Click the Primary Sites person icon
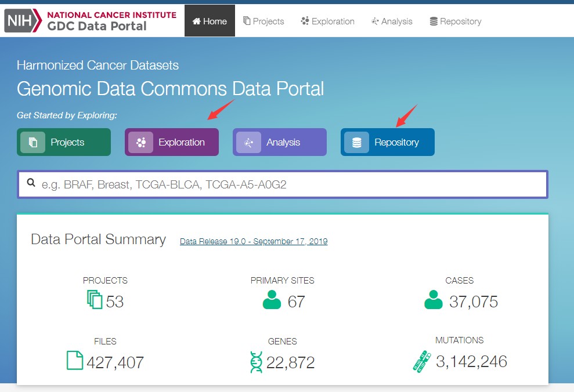 [x=272, y=300]
